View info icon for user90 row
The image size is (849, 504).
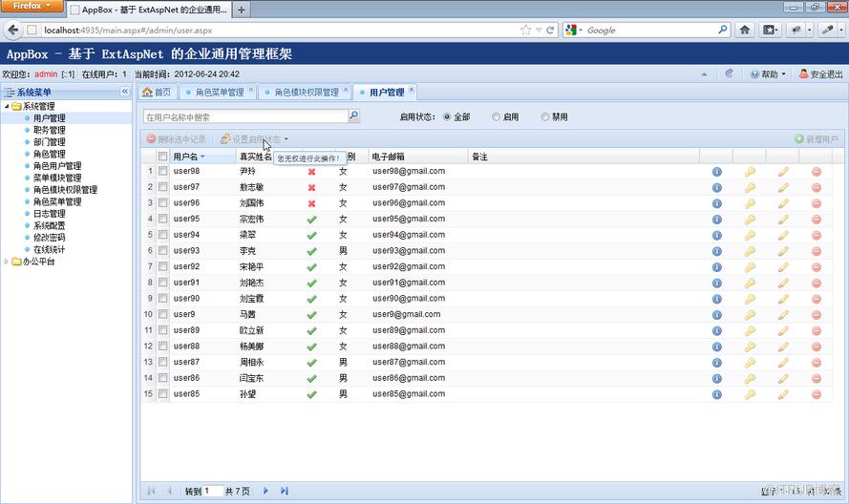(x=717, y=299)
